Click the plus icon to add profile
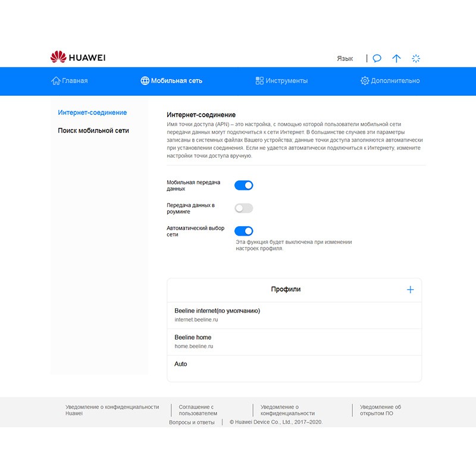 410,290
